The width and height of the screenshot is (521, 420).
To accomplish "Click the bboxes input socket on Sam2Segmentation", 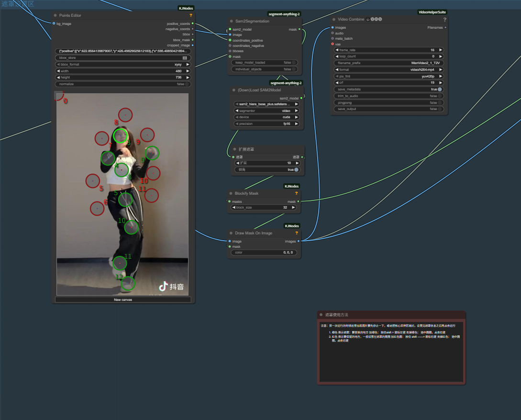I will [x=230, y=51].
